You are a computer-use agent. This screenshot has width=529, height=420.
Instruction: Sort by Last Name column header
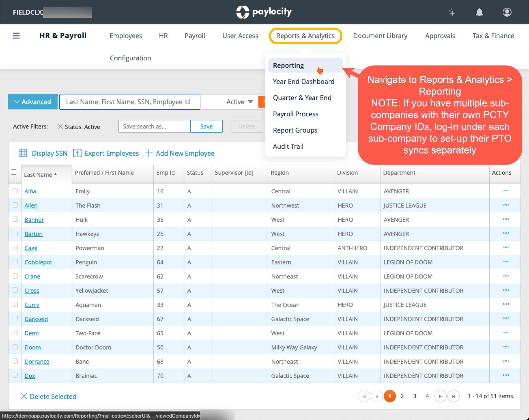click(38, 175)
